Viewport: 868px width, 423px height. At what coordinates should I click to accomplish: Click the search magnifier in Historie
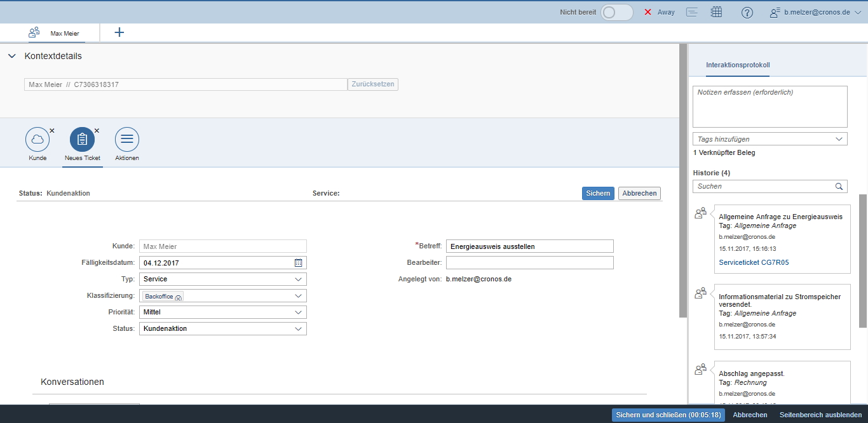point(839,187)
